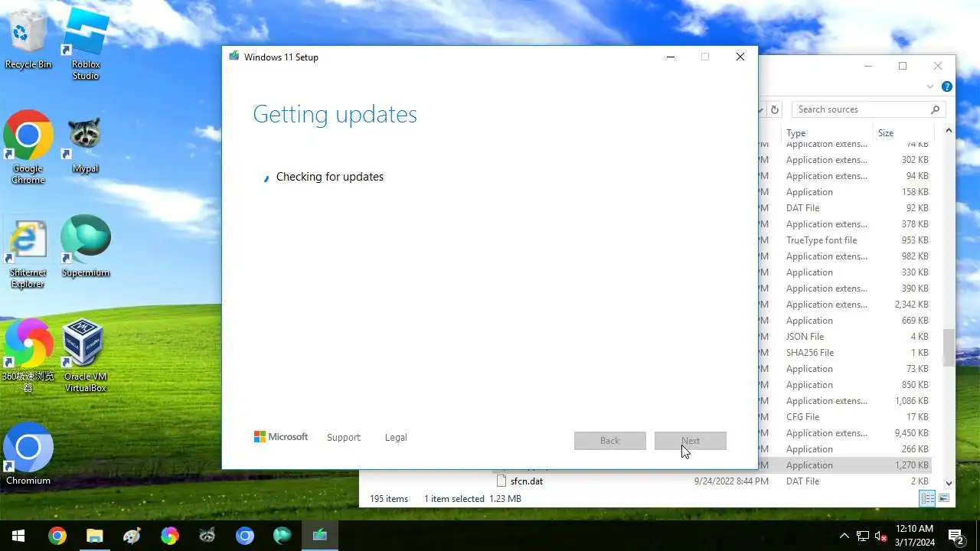The image size is (980, 551).
Task: Select the Mypal raccoon desktop icon
Action: (86, 145)
